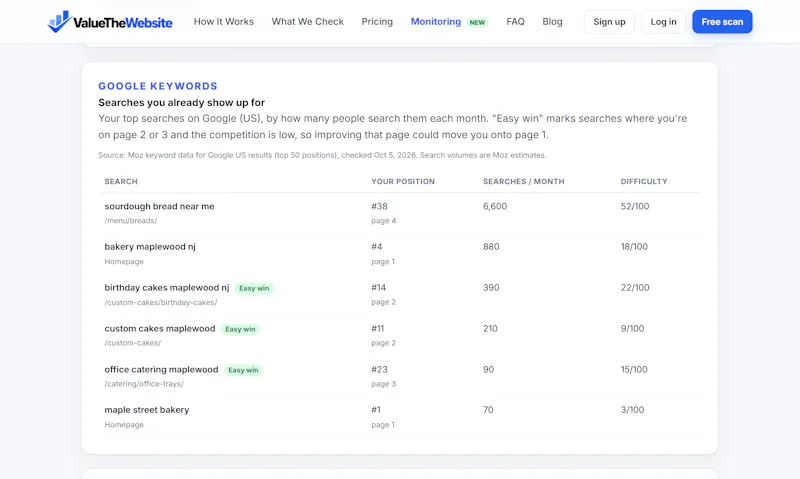Viewport: 800px width, 479px height.
Task: Click the 3/100 difficulty value
Action: pyautogui.click(x=632, y=410)
